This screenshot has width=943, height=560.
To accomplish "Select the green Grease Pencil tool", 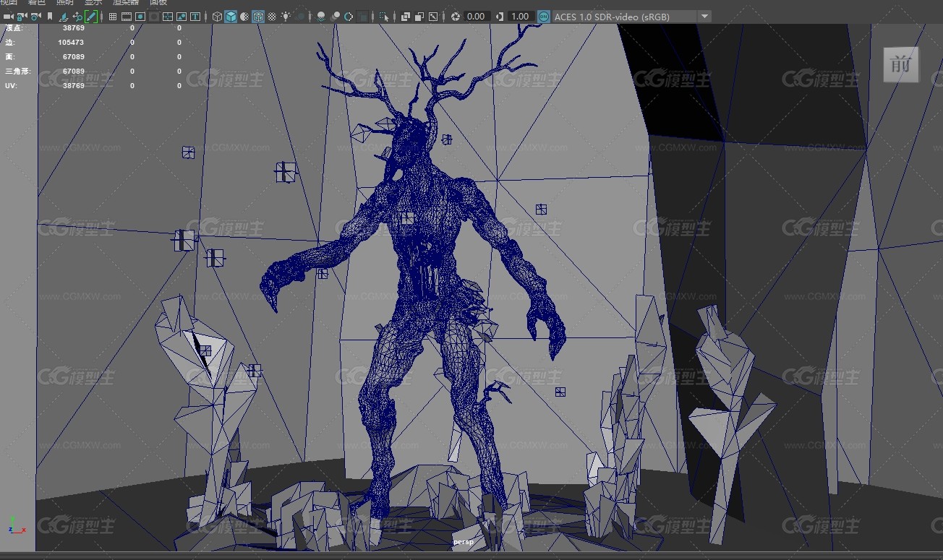I will (x=91, y=17).
